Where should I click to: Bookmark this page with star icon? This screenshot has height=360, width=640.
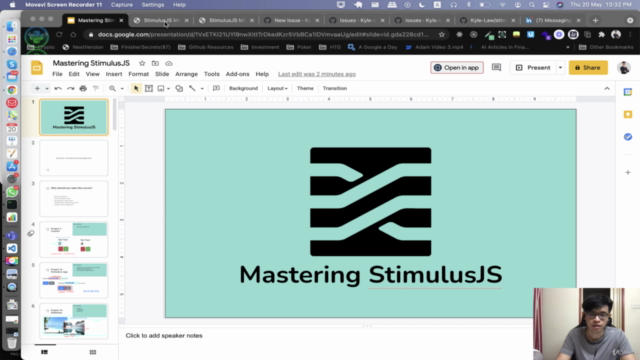pyautogui.click(x=442, y=35)
